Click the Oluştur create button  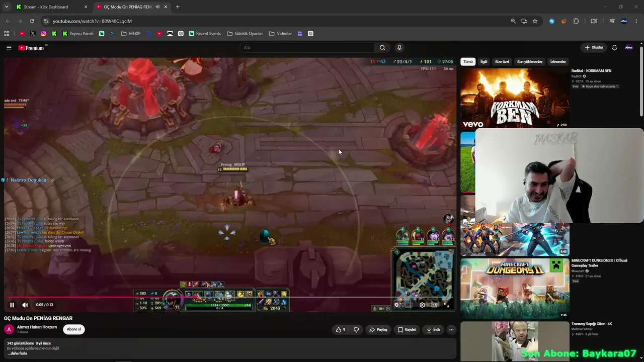[x=594, y=48]
